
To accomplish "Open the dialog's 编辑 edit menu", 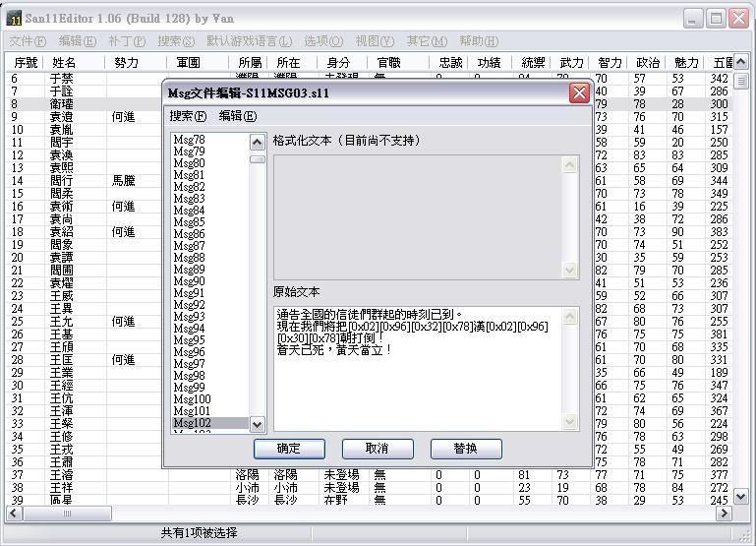I will [237, 116].
